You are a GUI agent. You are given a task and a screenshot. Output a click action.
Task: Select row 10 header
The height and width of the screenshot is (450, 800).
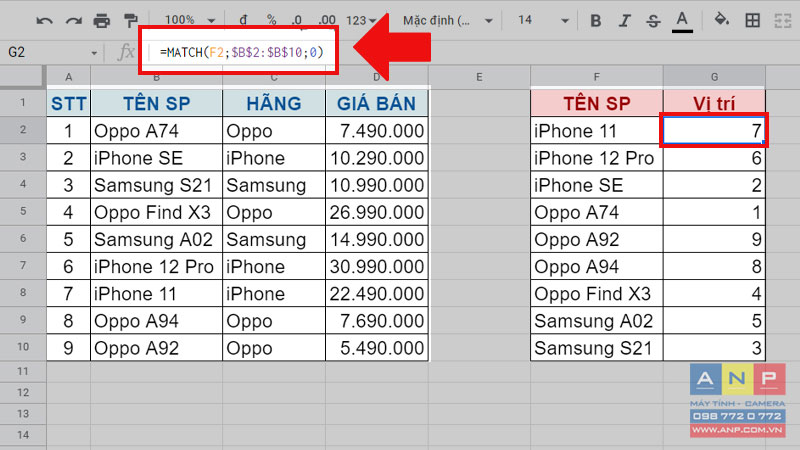23,347
